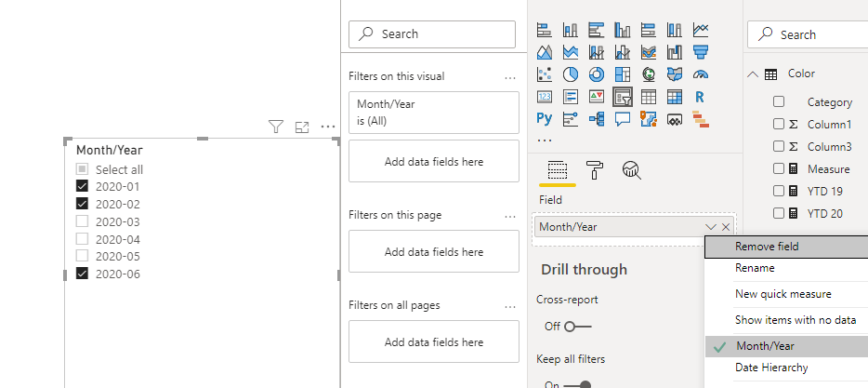Select the Scatter chart visual
This screenshot has height=388, width=868.
coord(545,74)
